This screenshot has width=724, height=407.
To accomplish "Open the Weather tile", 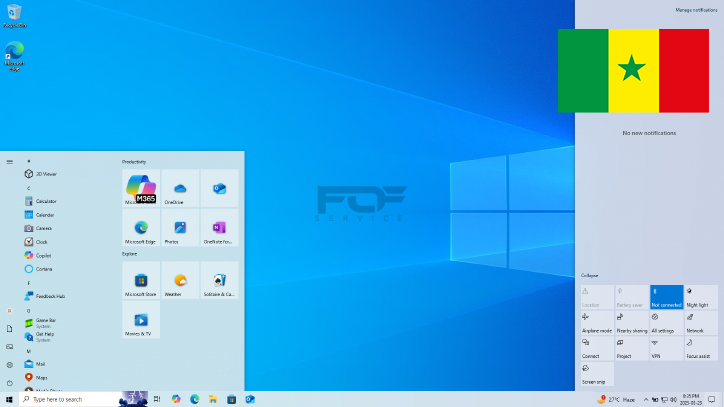I will (180, 280).
